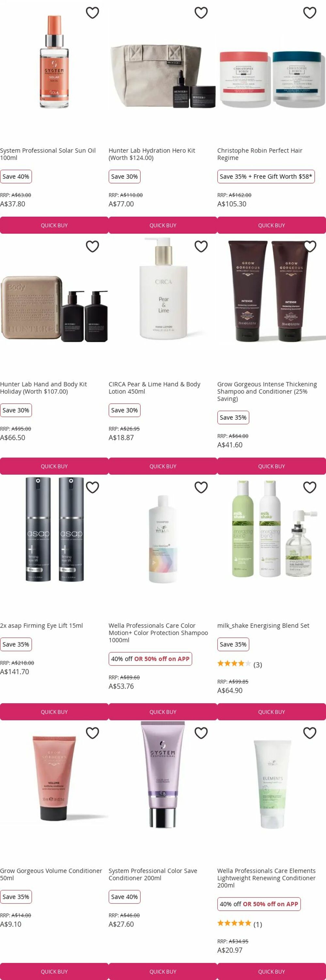Add System Professional Solar Sun Oil to wishlist

click(x=92, y=12)
